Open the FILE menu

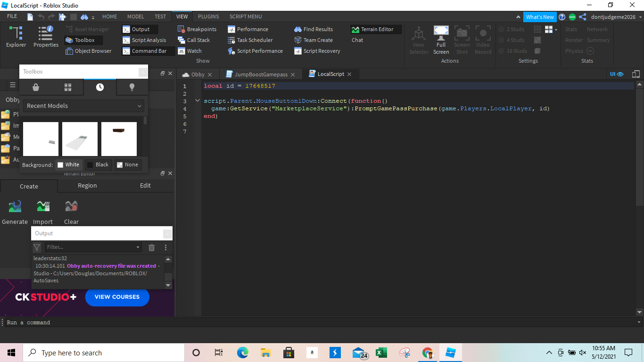tap(12, 16)
